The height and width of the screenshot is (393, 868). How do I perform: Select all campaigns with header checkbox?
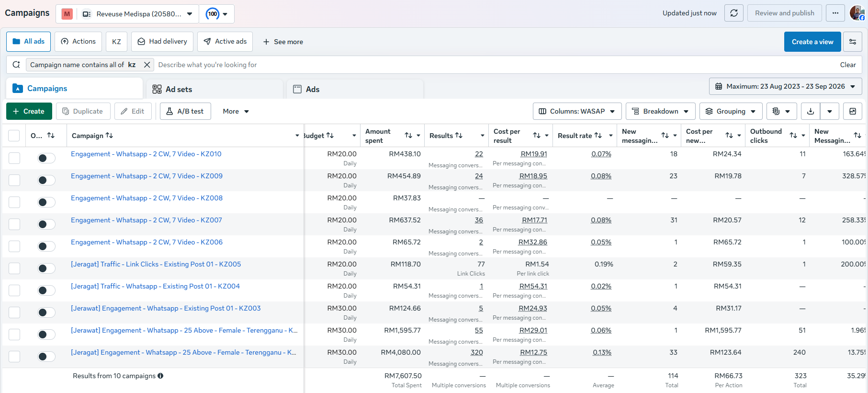pos(14,136)
